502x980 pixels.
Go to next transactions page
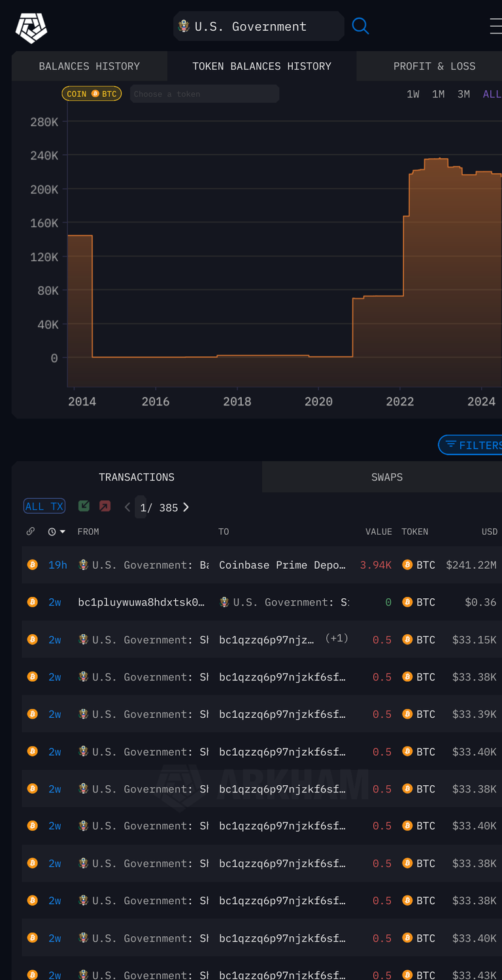click(186, 507)
